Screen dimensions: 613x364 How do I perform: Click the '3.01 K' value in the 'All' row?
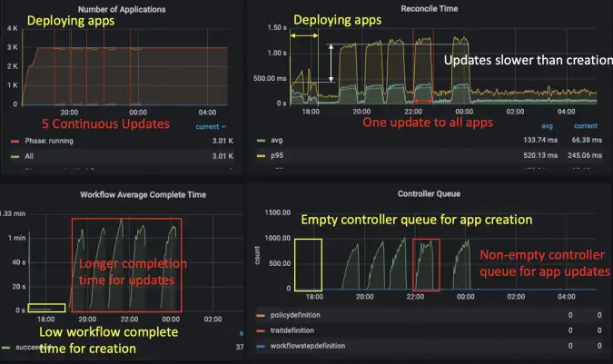[x=222, y=156]
